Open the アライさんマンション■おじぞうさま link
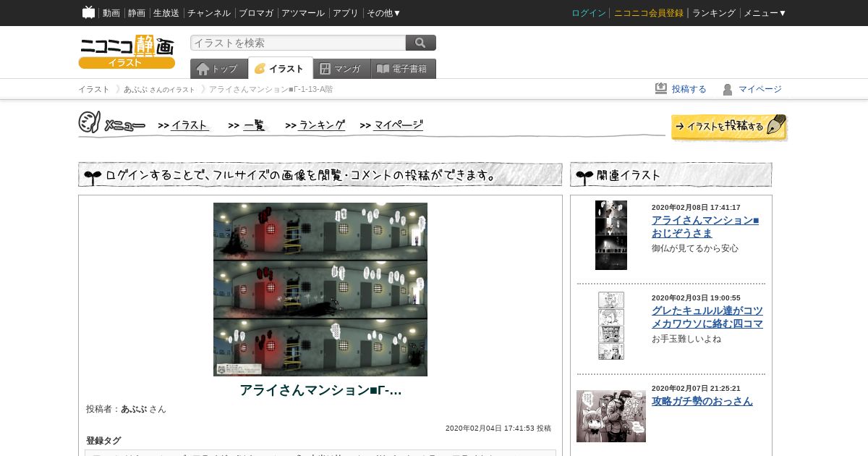868x456 pixels. pyautogui.click(x=705, y=227)
